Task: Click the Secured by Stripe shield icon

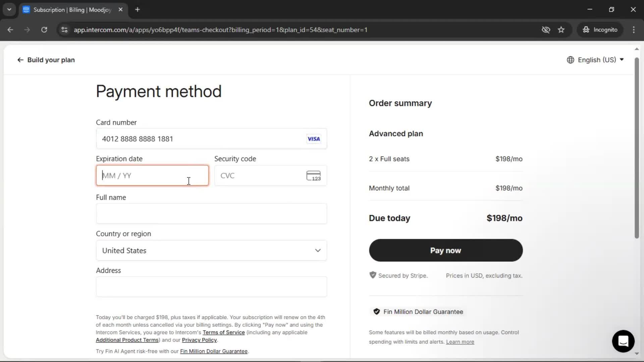Action: (373, 275)
